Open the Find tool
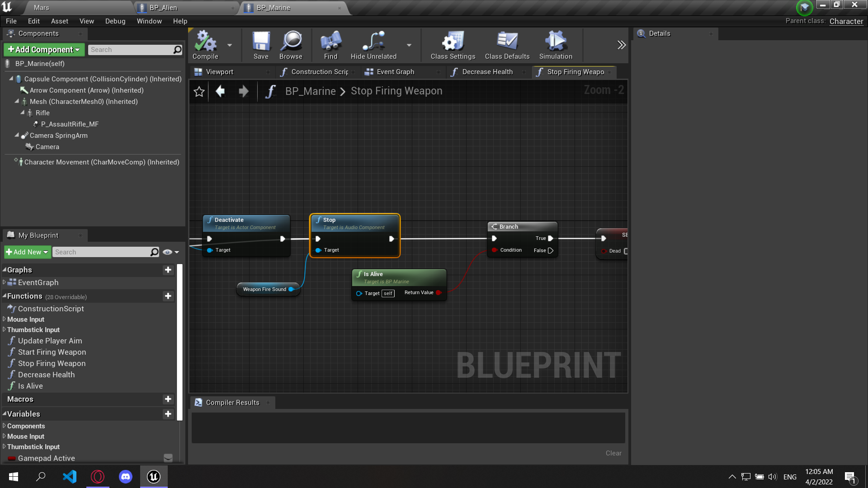This screenshot has height=488, width=868. (330, 45)
